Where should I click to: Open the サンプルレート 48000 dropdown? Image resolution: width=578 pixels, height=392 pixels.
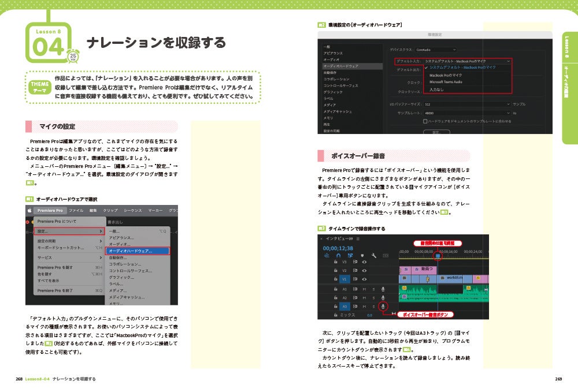[467, 113]
